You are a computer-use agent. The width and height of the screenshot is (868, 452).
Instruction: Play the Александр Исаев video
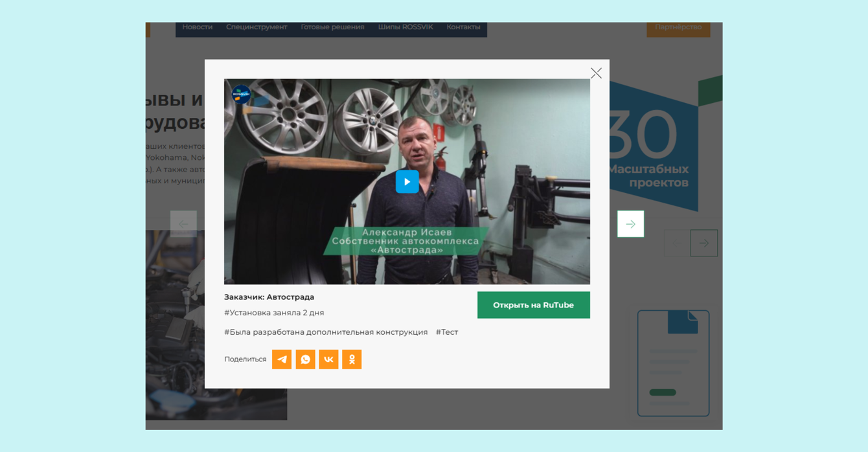407,182
